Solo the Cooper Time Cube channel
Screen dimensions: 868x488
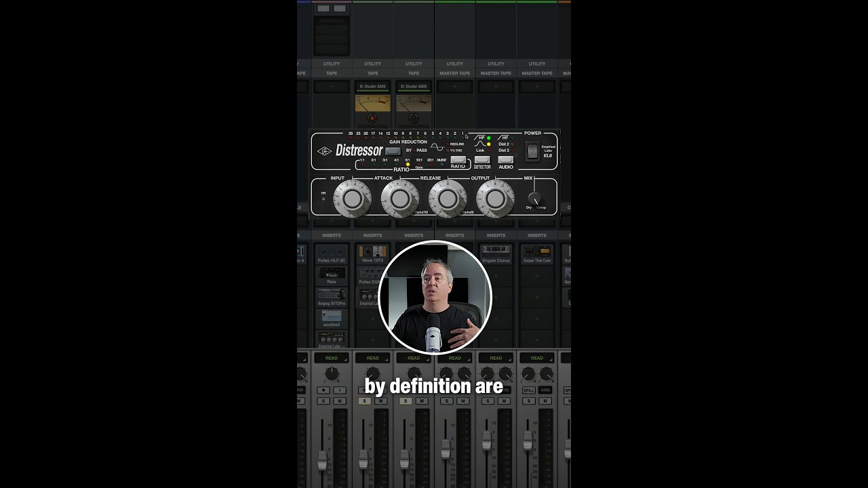click(529, 401)
